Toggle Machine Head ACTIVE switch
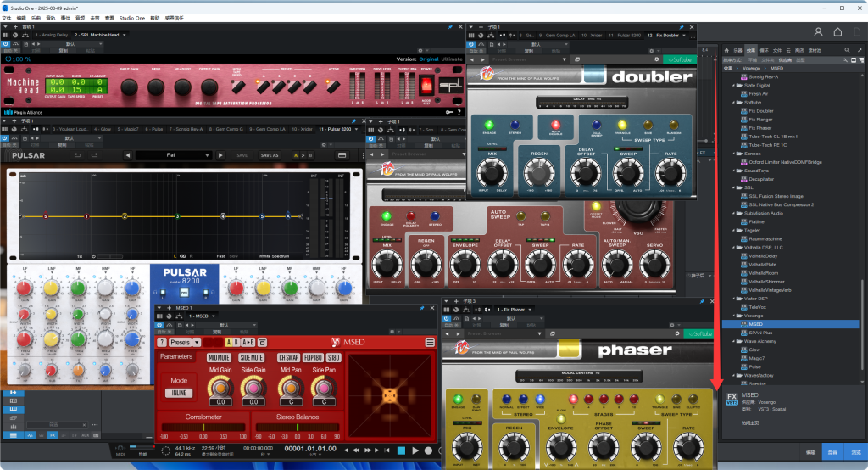This screenshot has width=868, height=470. pos(332,86)
